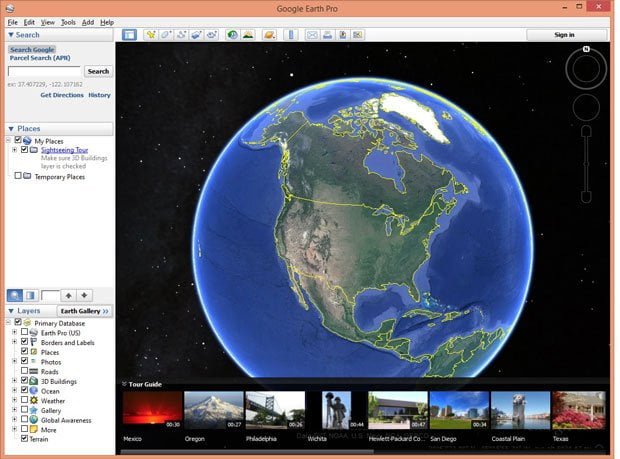Move selected place up arrow

point(68,295)
